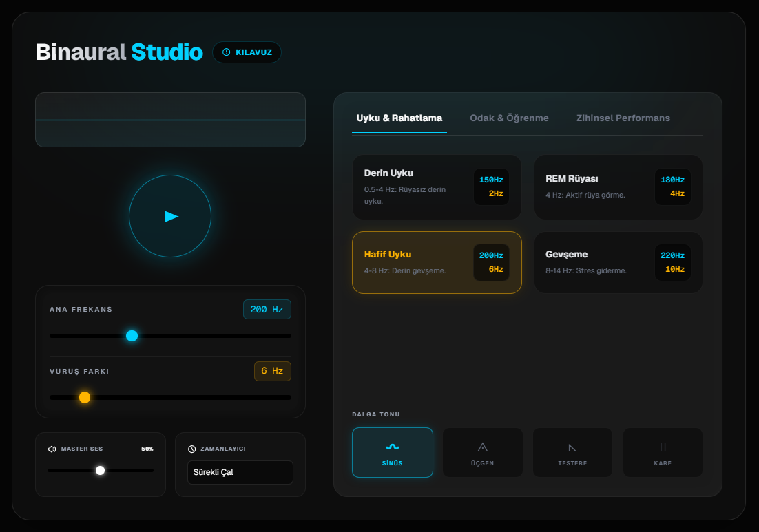Select the Sinüs wave tone icon

click(x=393, y=447)
